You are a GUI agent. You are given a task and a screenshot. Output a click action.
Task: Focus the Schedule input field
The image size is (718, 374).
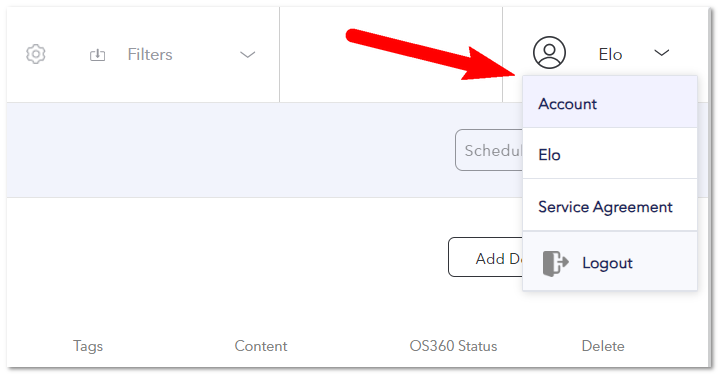[x=489, y=150]
